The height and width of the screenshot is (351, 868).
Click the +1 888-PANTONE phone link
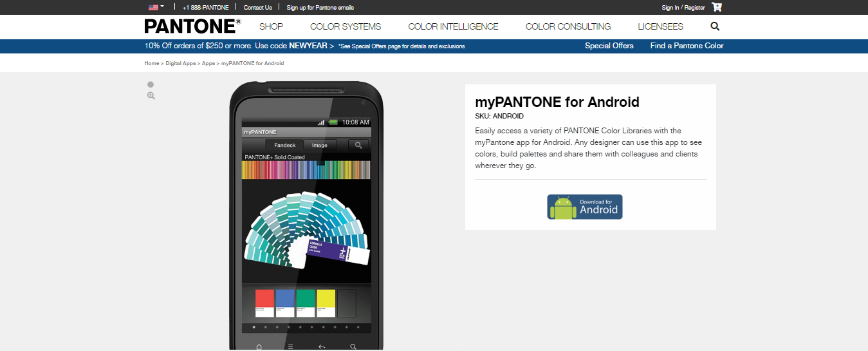coord(205,8)
